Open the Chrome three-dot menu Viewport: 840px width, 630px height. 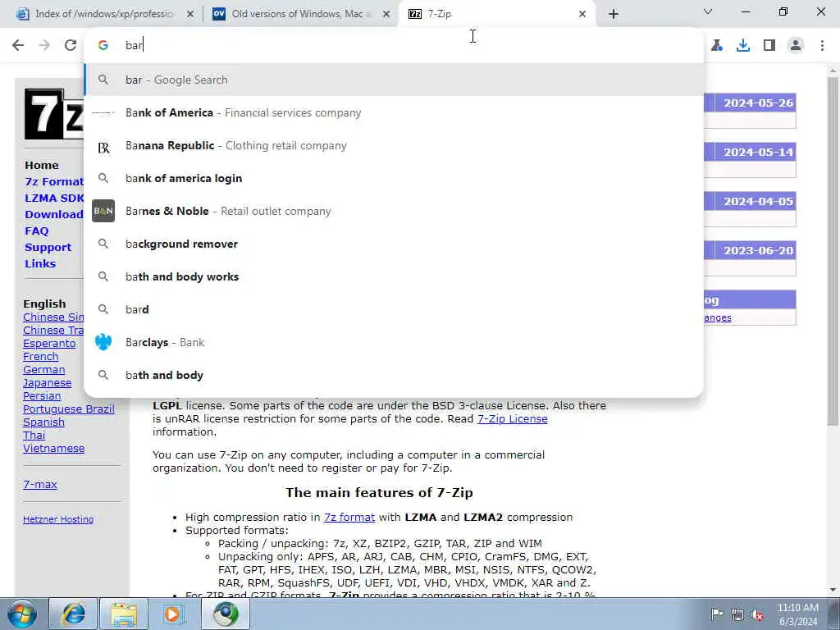[822, 45]
